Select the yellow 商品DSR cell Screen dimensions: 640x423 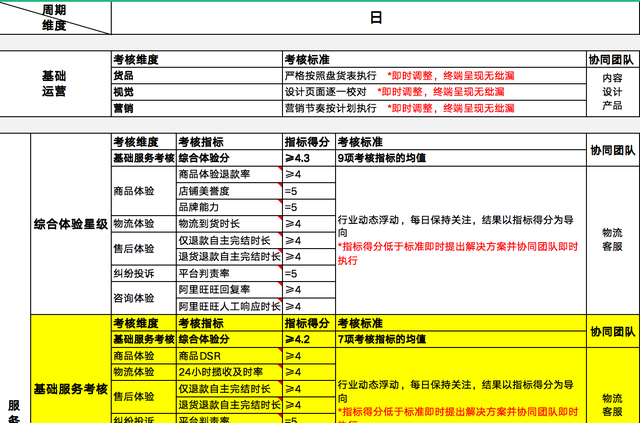click(x=228, y=356)
